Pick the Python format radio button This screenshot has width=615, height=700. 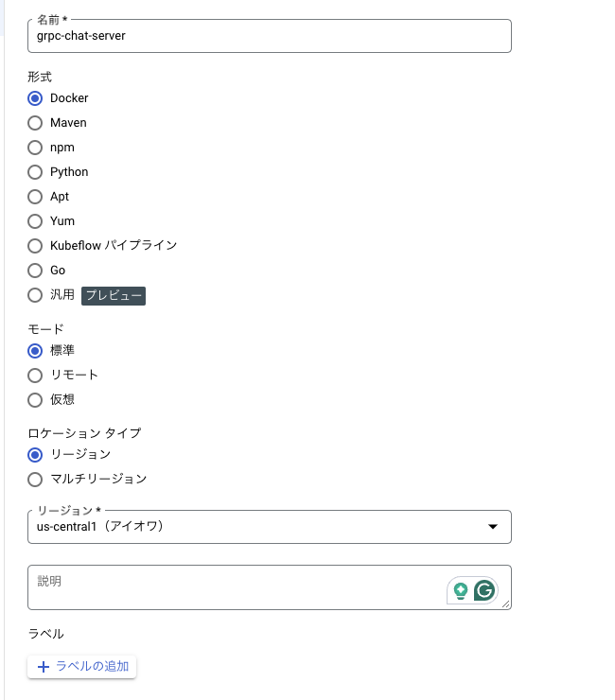point(35,172)
